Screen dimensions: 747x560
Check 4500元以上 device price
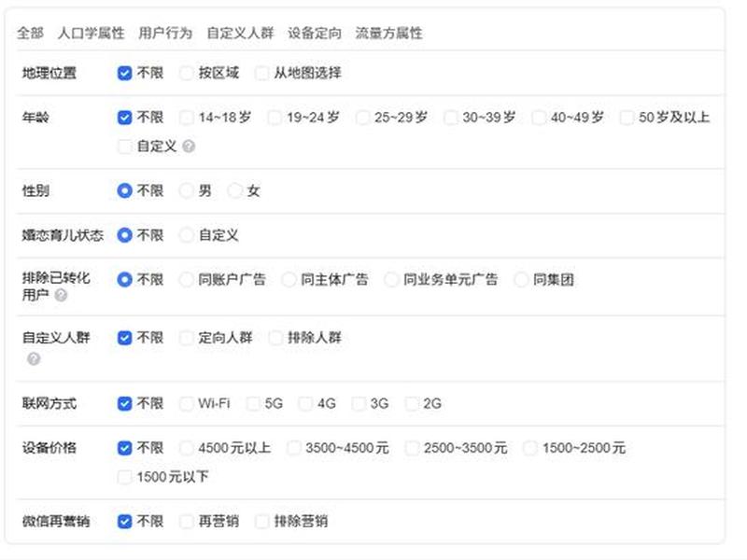(x=186, y=448)
